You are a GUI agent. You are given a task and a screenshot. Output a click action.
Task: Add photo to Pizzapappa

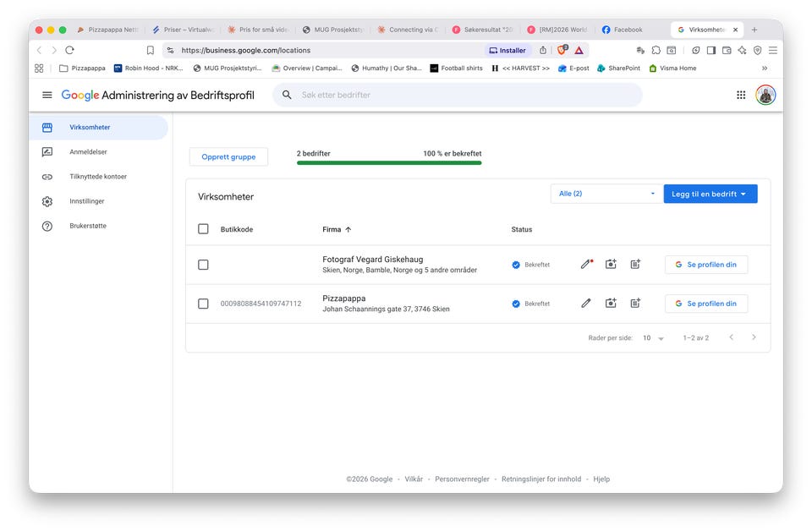click(611, 304)
